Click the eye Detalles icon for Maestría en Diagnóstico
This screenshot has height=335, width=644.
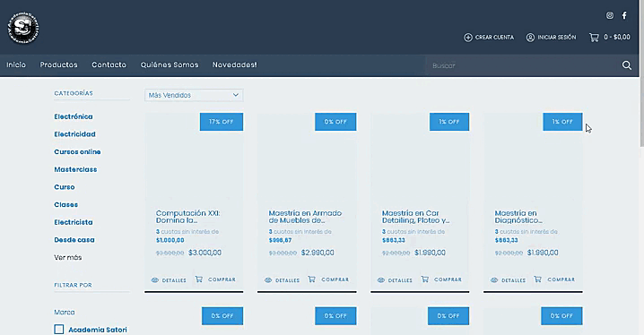pos(494,280)
